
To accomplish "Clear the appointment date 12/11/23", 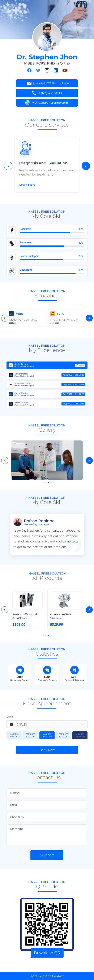I will tap(83, 724).
